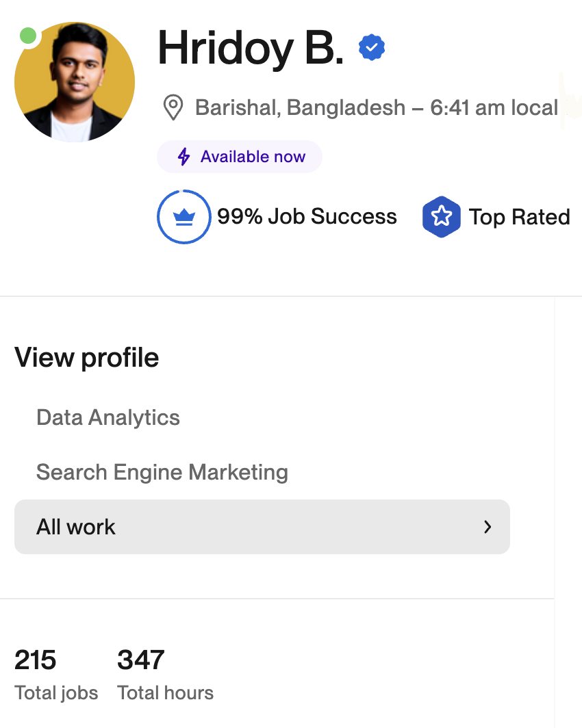
Task: Select the Search Engine Marketing profile
Action: click(x=162, y=472)
